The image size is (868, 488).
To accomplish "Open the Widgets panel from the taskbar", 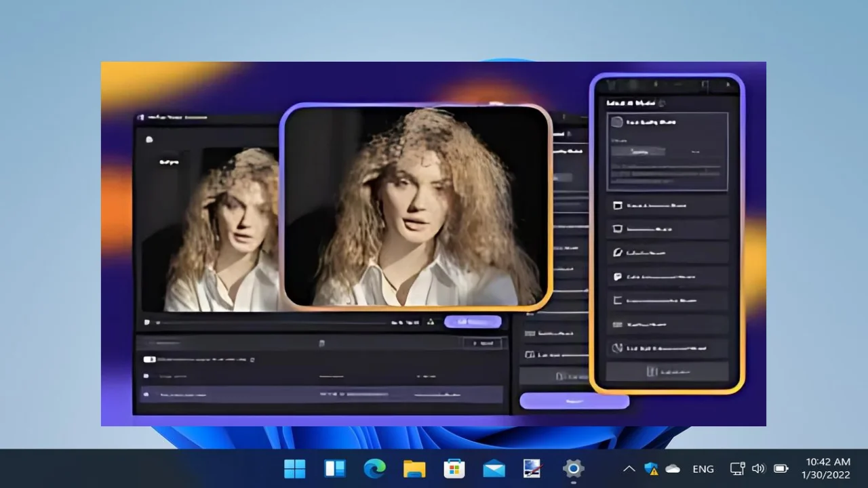I will (x=335, y=468).
